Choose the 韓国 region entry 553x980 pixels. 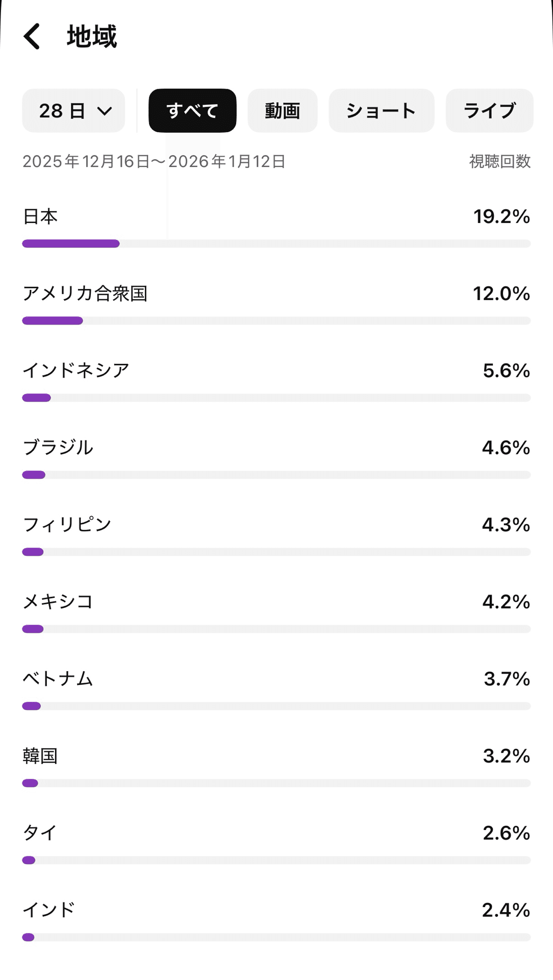click(276, 767)
